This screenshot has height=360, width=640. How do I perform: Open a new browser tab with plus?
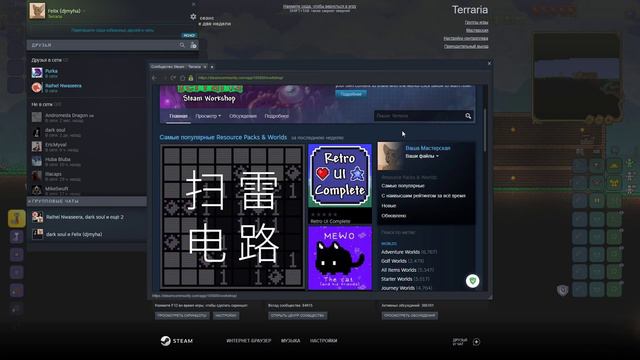tap(212, 67)
